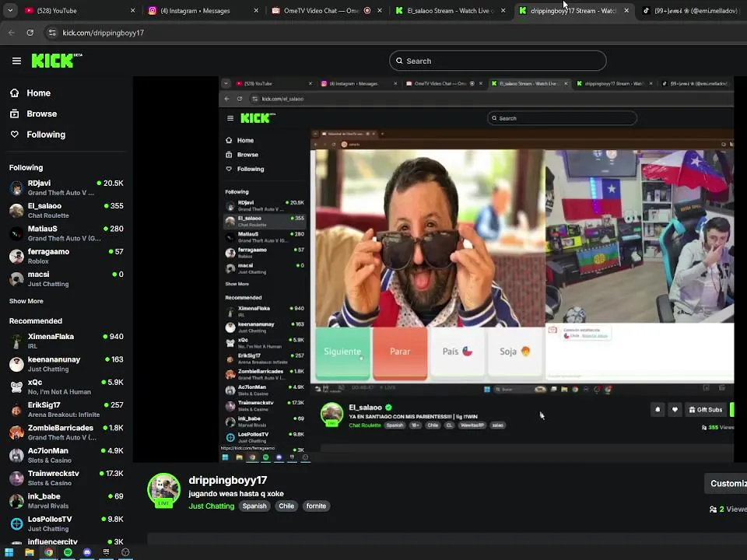
Task: Open site information icon beside the URL
Action: point(52,33)
